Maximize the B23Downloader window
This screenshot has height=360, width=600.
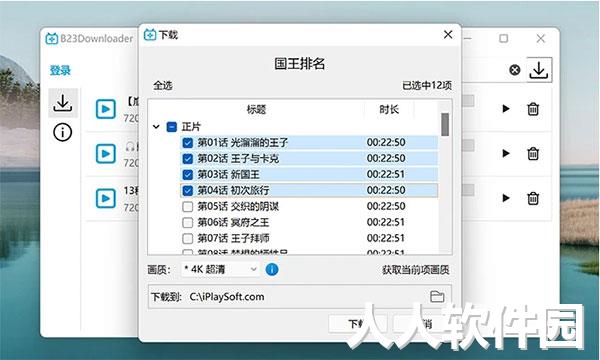[504, 38]
